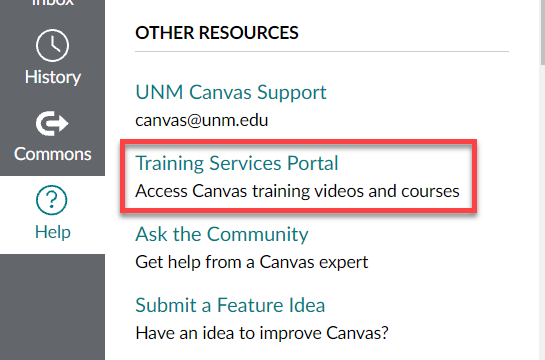Click the Commons label in sidebar
545x360 pixels.
click(52, 154)
